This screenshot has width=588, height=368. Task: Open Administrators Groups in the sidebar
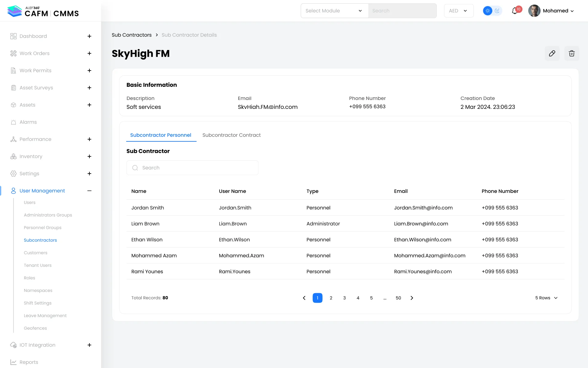click(x=48, y=215)
